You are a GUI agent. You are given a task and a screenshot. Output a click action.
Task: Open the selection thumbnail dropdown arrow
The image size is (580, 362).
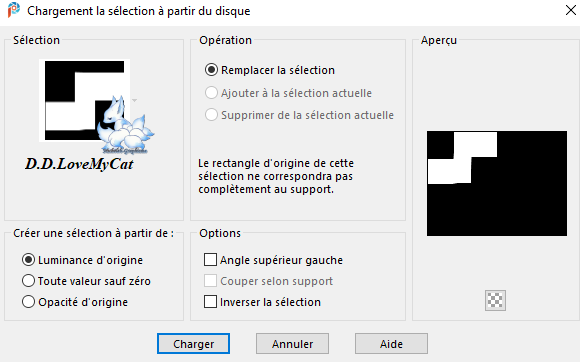coord(134,100)
